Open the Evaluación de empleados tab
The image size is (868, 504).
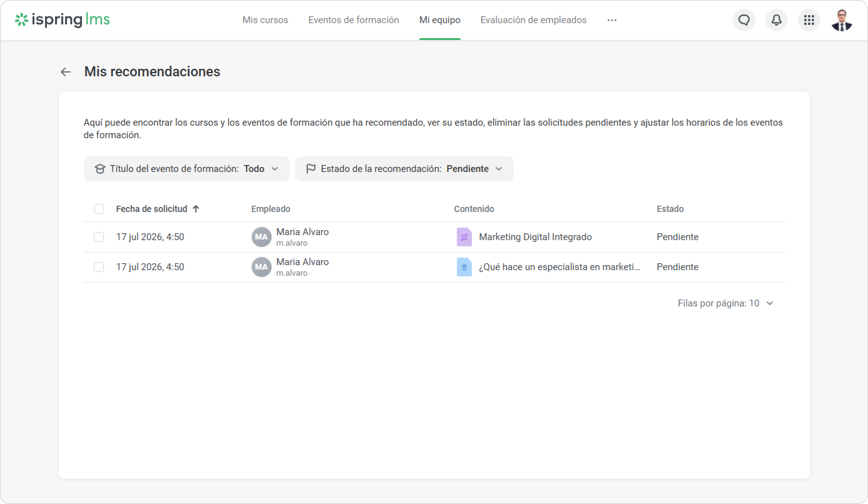pos(533,20)
